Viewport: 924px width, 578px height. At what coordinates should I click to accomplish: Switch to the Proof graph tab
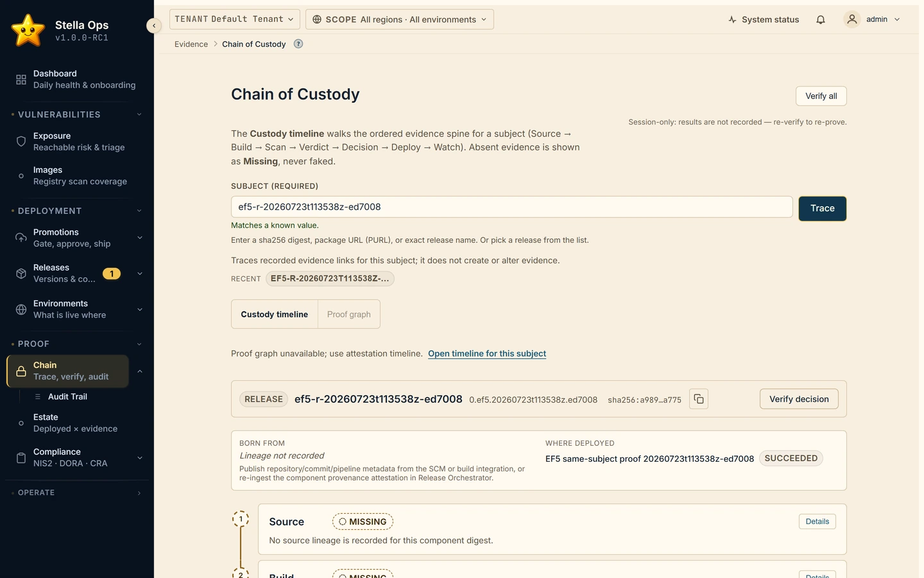pos(349,314)
